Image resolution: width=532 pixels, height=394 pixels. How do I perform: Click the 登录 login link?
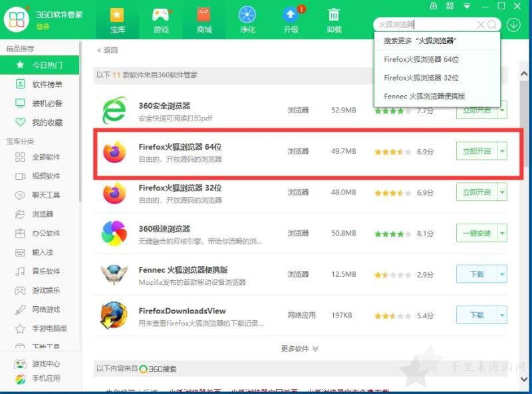(43, 27)
